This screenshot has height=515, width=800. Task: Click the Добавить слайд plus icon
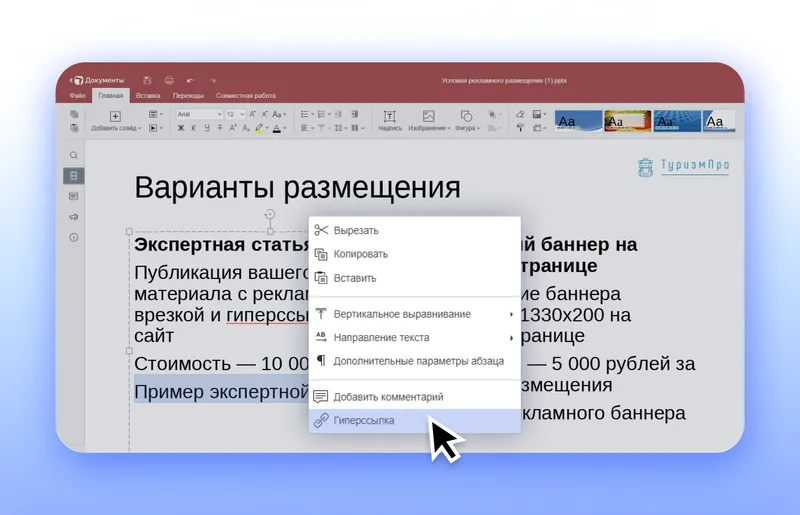click(115, 116)
